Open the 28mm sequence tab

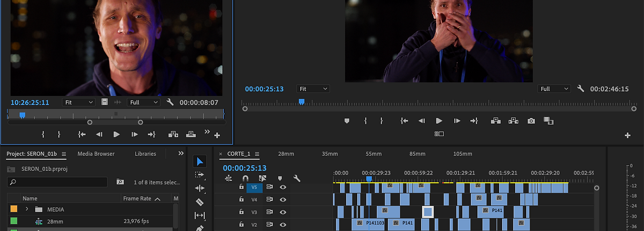[286, 154]
